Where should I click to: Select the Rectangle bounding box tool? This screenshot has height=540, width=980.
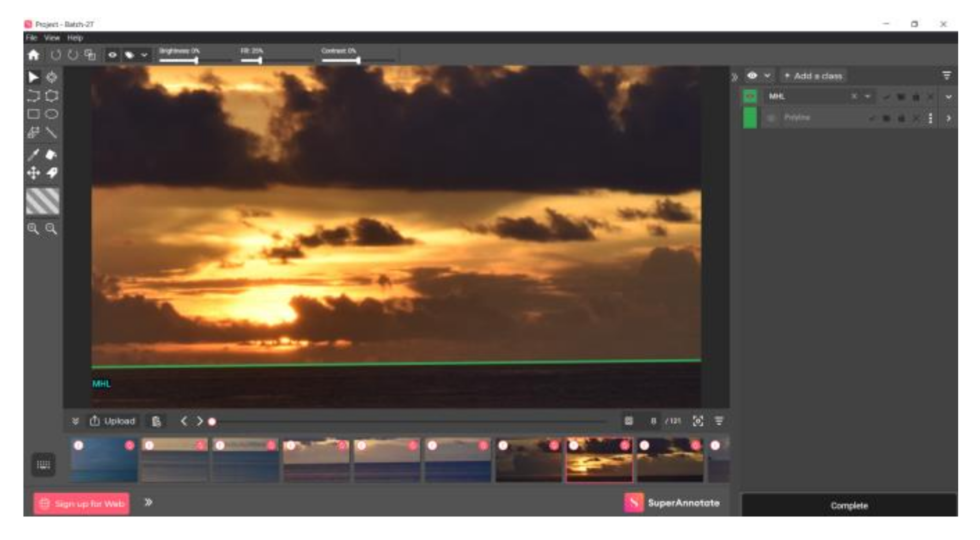[x=33, y=114]
